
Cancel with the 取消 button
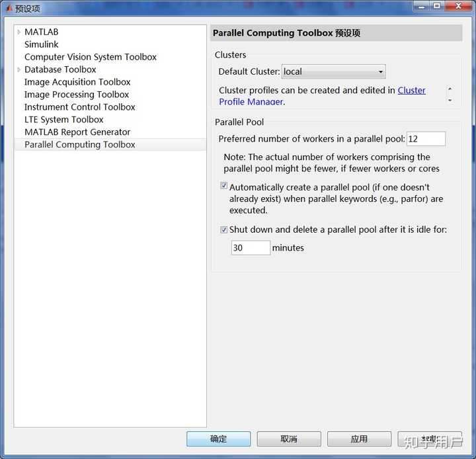289,438
